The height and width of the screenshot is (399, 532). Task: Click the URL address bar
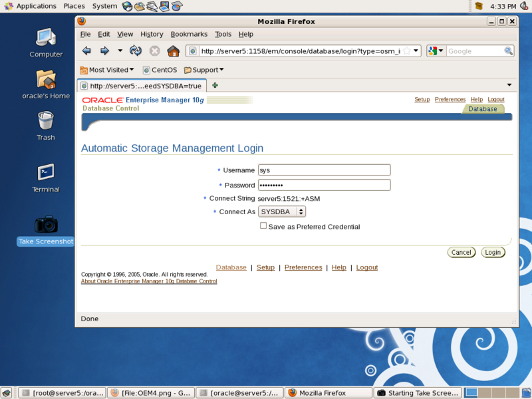[301, 51]
